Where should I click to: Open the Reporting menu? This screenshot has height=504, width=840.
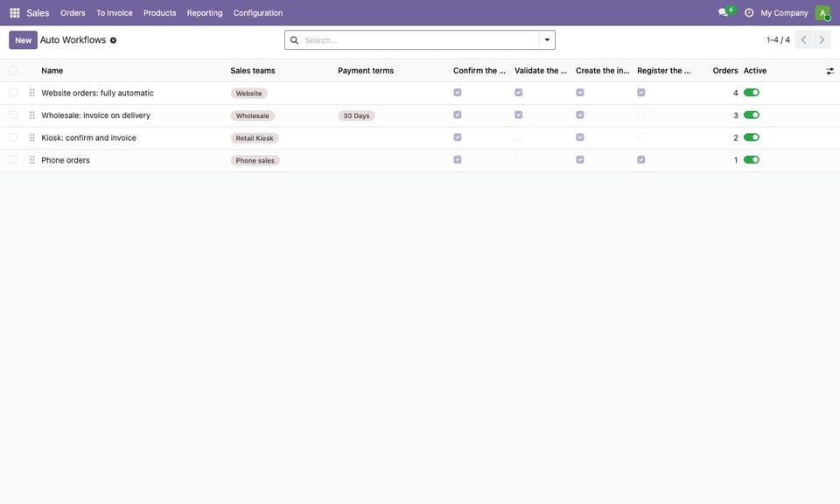205,13
